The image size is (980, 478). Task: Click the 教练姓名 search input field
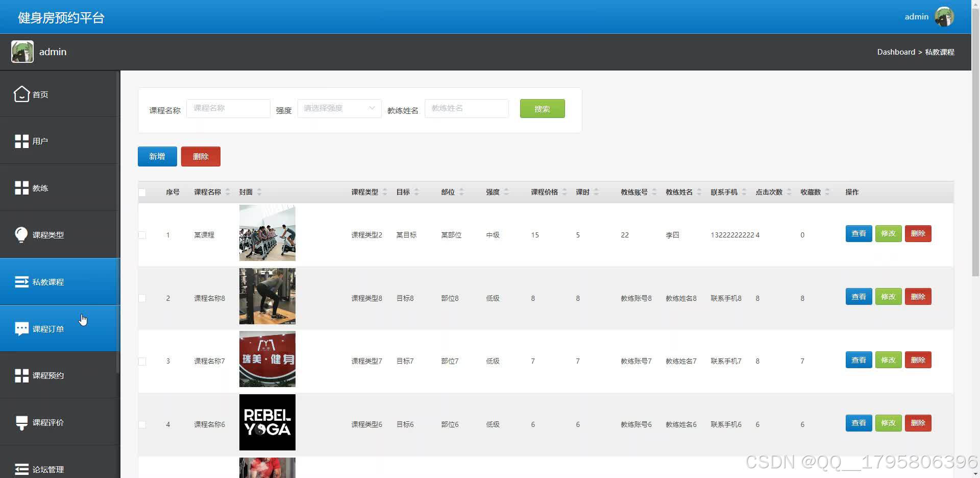pos(467,108)
